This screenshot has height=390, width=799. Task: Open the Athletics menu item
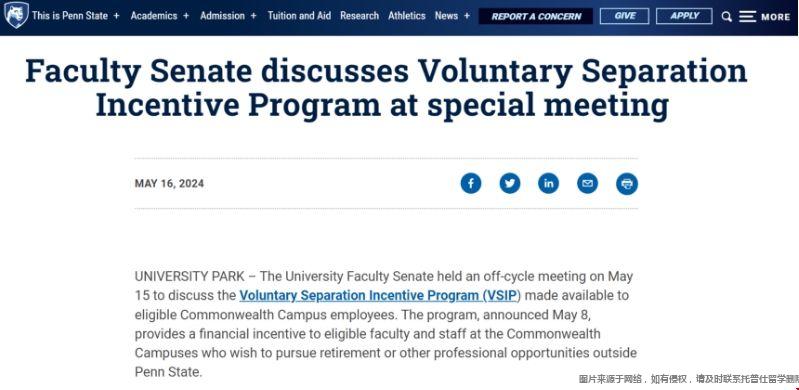407,16
